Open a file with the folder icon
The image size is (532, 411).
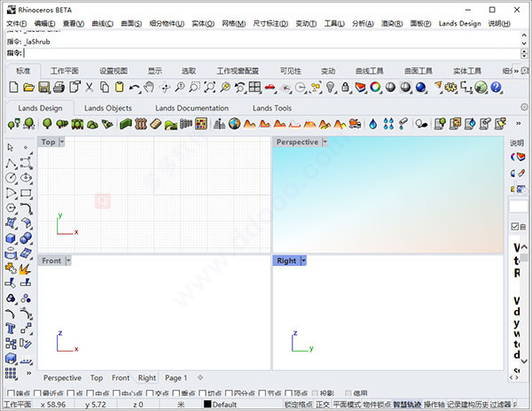click(29, 88)
